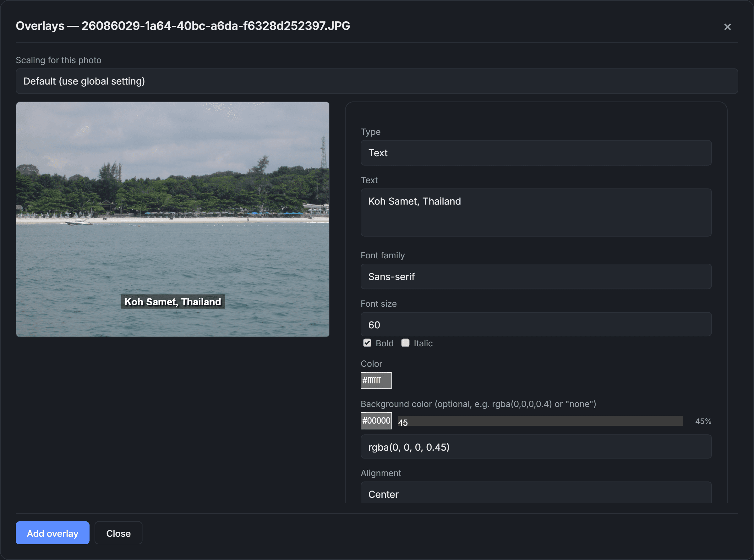The image size is (754, 560).
Task: Click the Background color field label
Action: click(x=478, y=404)
